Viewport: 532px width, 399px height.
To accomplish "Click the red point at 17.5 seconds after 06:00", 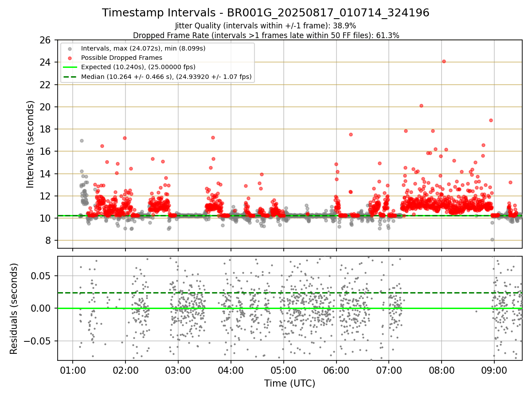I will pyautogui.click(x=351, y=134).
